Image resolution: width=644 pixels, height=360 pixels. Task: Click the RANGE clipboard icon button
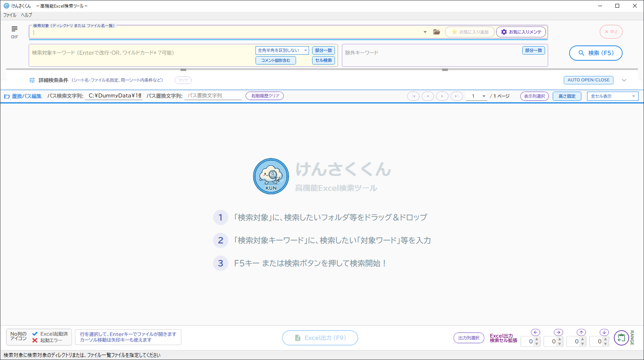[x=621, y=338]
